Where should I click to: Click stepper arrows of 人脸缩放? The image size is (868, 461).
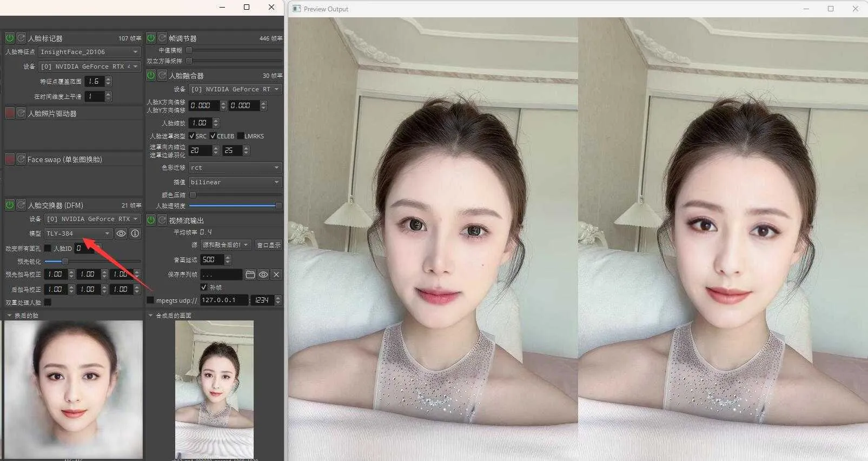pos(216,123)
